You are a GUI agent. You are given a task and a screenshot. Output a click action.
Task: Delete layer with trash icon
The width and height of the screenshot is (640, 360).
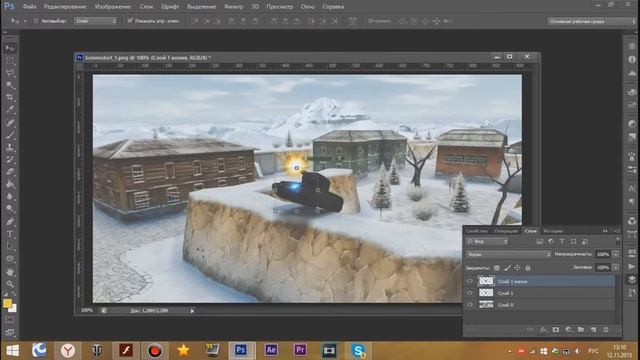[606, 330]
